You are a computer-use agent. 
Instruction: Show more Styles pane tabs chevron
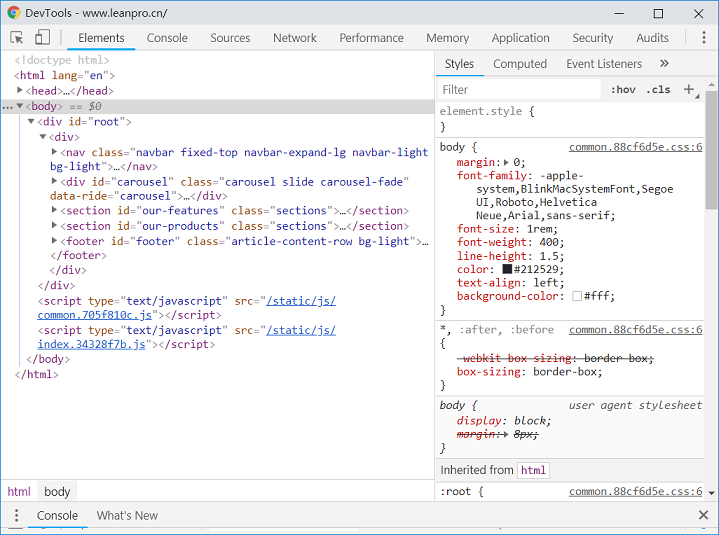664,64
